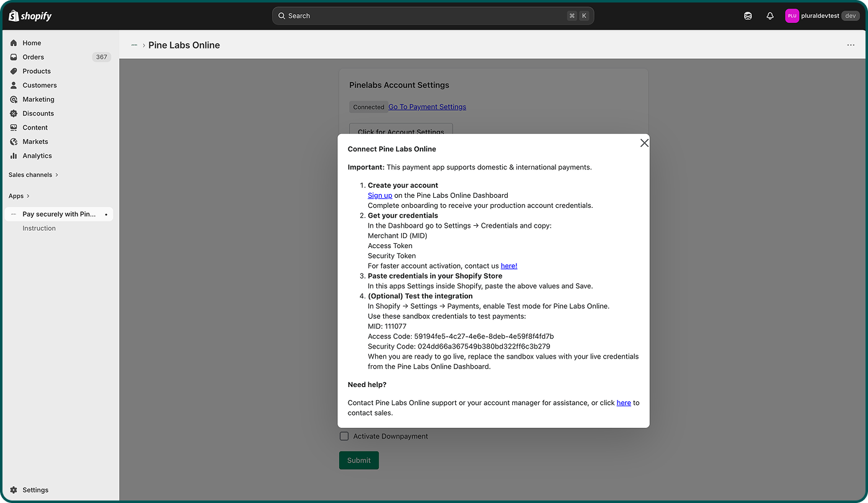Screen dimensions: 868x503
Task: Open the three-dot more actions menu
Action: (851, 45)
